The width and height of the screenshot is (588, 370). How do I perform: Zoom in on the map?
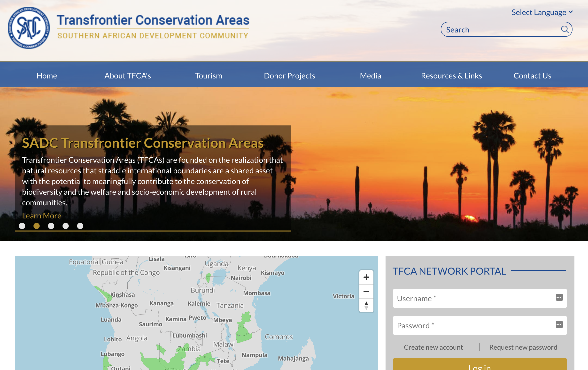(366, 277)
